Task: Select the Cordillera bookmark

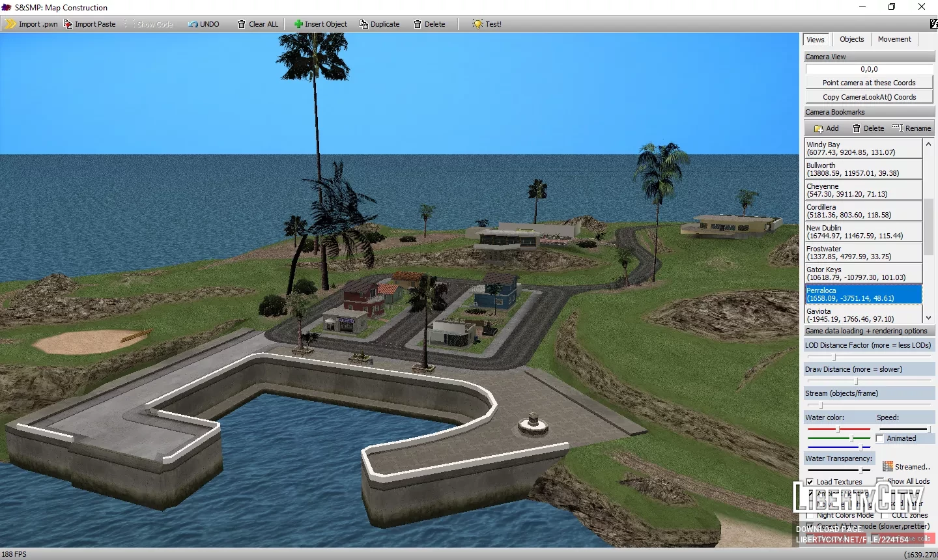Action: coord(864,211)
